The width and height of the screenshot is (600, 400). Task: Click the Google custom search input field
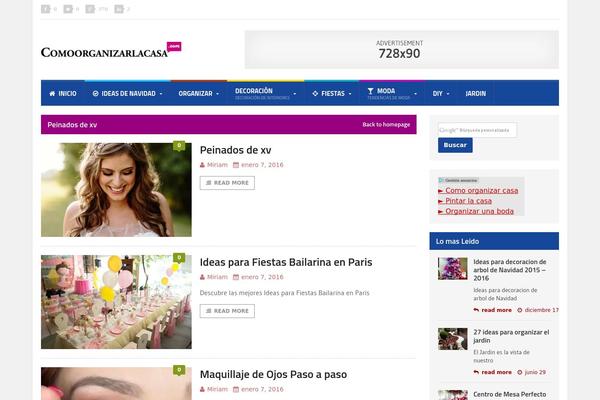click(x=478, y=130)
